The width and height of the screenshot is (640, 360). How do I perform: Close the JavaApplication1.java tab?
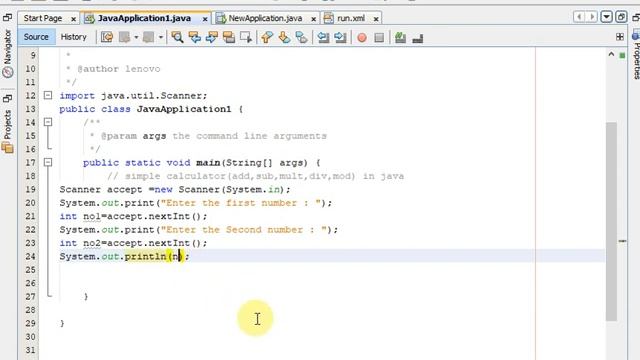pyautogui.click(x=205, y=19)
